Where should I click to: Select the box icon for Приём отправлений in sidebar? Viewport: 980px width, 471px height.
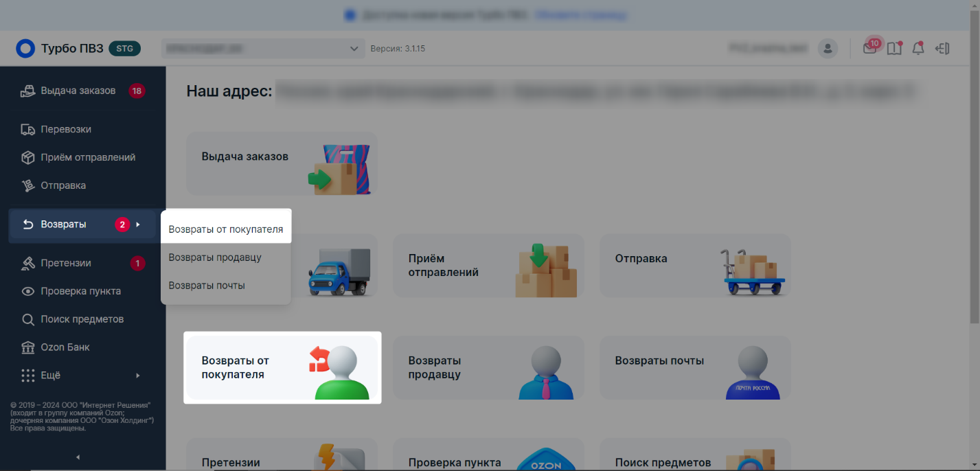point(27,157)
